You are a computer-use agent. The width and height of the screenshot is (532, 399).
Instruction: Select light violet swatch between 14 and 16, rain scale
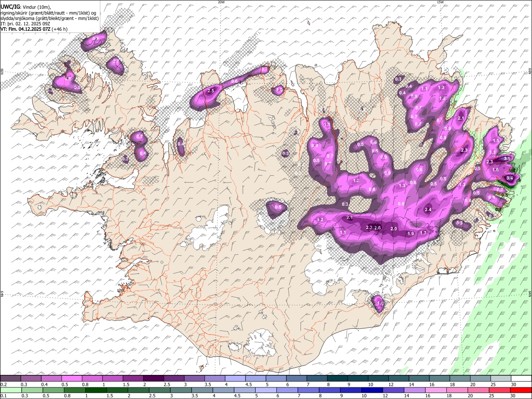(x=415, y=390)
